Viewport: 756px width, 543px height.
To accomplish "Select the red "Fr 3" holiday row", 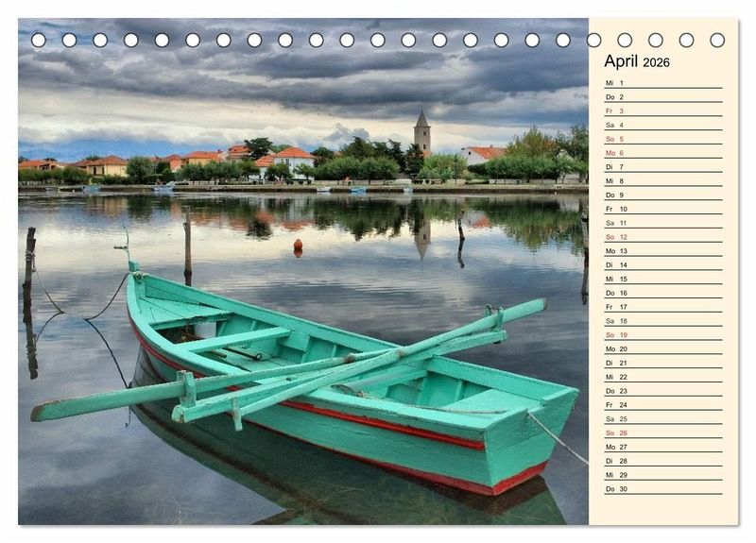I will (x=663, y=110).
